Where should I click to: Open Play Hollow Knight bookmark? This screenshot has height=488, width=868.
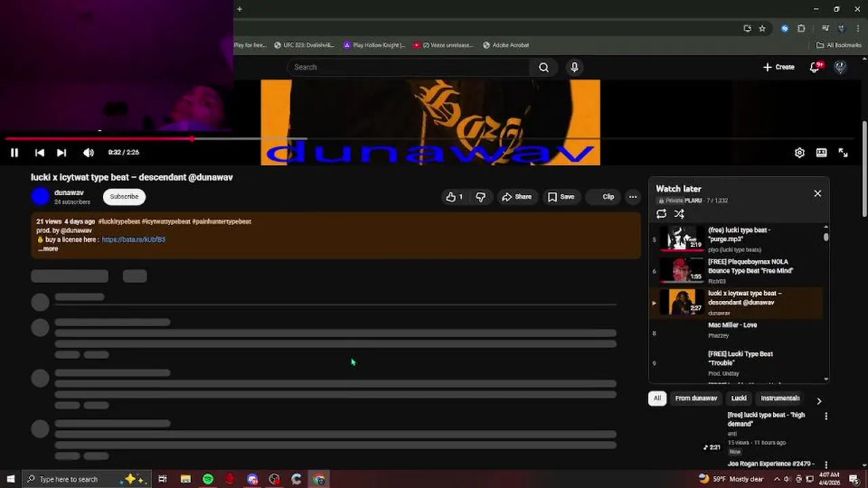coord(374,45)
